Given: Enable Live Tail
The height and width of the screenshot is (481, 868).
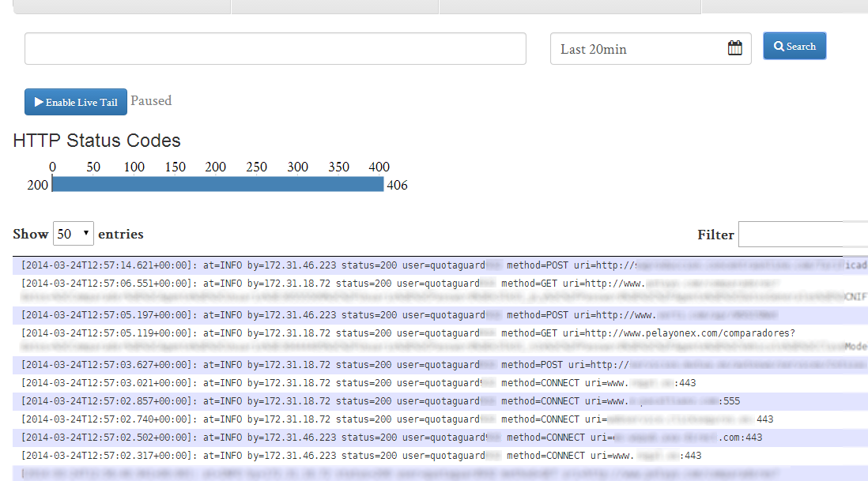Looking at the screenshot, I should click(x=75, y=101).
